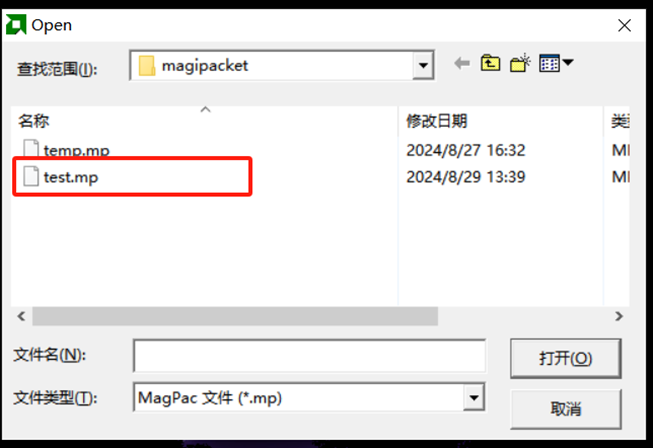The height and width of the screenshot is (448, 653).
Task: Click the back arrow navigation icon
Action: coord(462,64)
